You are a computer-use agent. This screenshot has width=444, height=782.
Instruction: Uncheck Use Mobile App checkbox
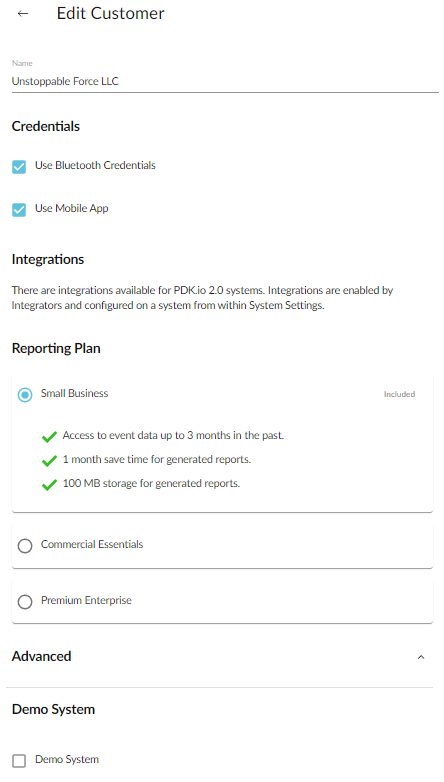click(19, 210)
